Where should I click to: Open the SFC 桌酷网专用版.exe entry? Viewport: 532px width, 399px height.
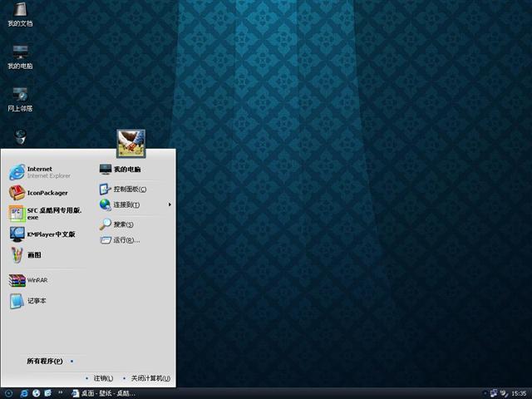(45, 214)
